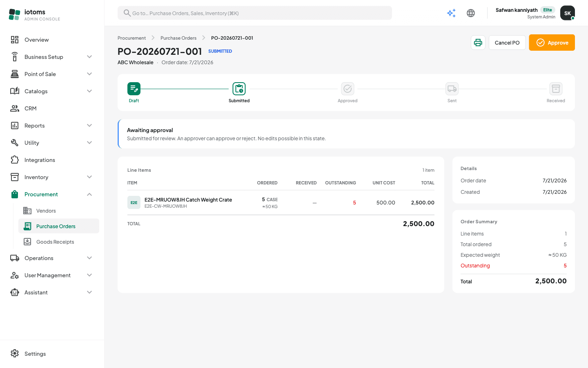Image resolution: width=588 pixels, height=368 pixels.
Task: Click the Assistant robot icon
Action: (15, 292)
